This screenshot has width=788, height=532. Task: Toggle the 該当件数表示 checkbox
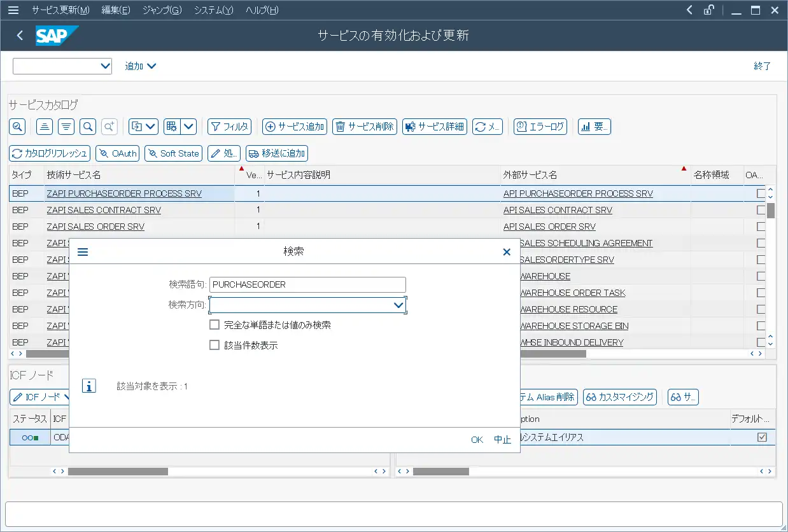coord(215,346)
